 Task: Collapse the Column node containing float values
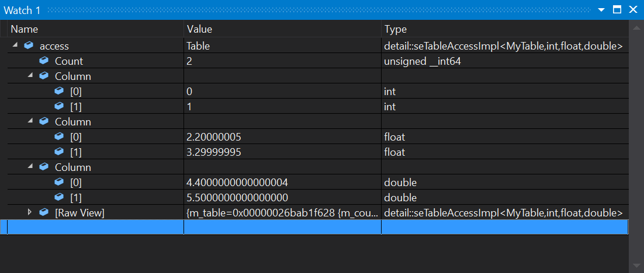pyautogui.click(x=30, y=121)
